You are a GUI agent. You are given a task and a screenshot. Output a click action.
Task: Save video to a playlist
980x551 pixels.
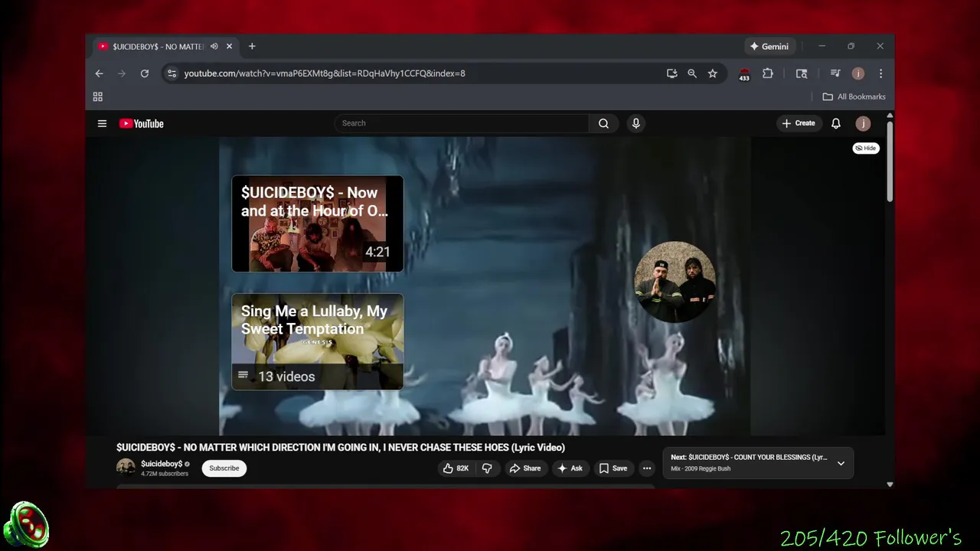click(613, 468)
